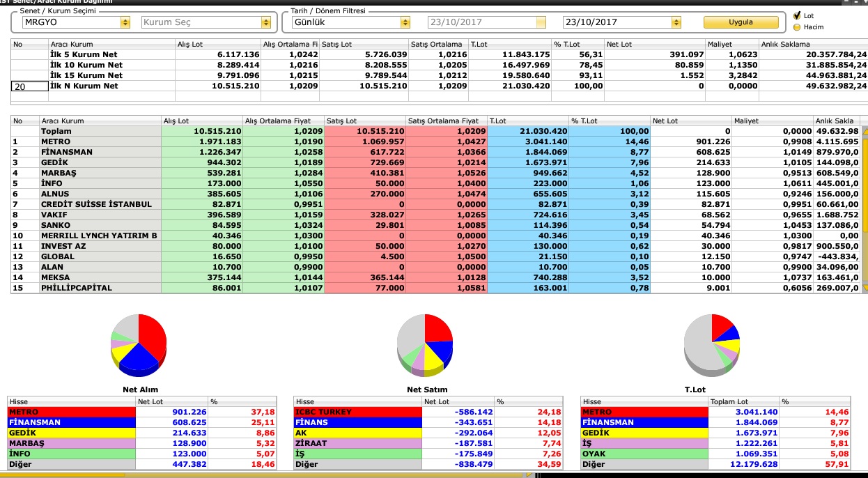Click red METRO swatch in Net Alım legend
Screen dimensions: 868x478
click(72, 412)
